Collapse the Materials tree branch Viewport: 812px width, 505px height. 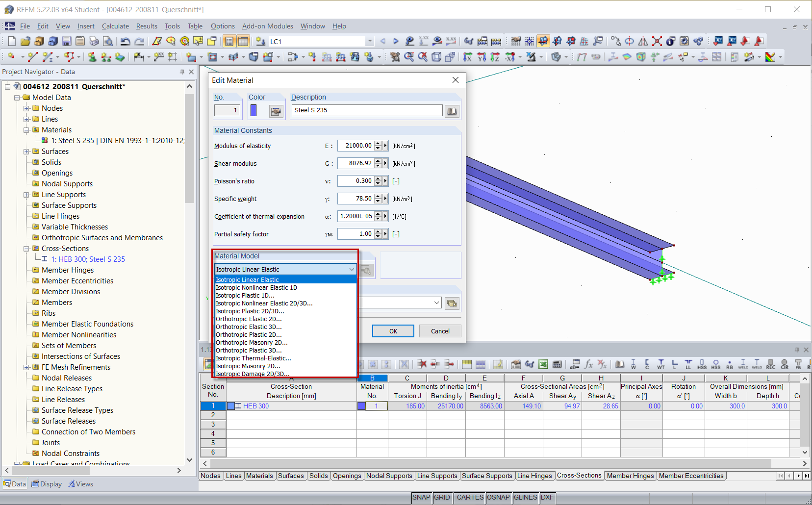click(x=26, y=129)
